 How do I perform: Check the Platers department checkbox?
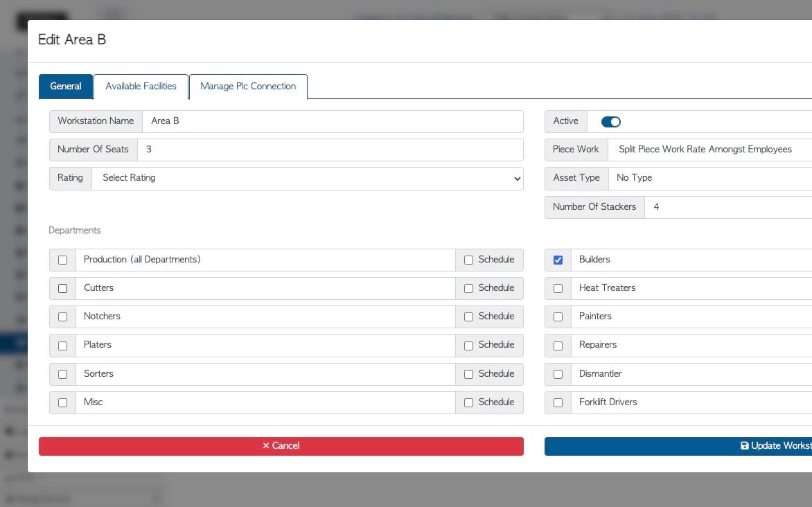point(62,346)
